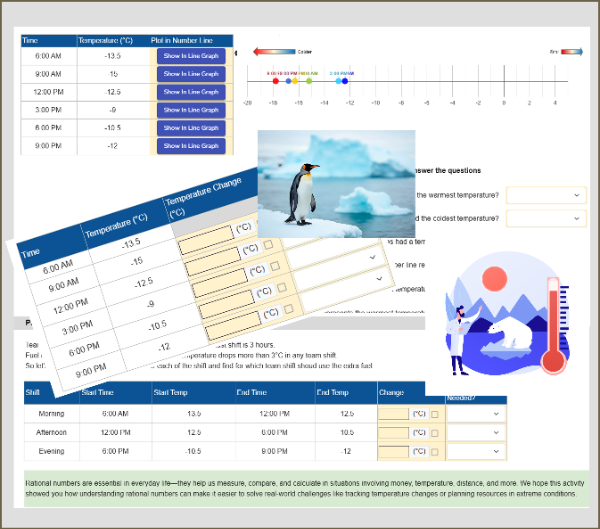600x529 pixels.
Task: Click the Morning shift Change input field
Action: point(393,414)
